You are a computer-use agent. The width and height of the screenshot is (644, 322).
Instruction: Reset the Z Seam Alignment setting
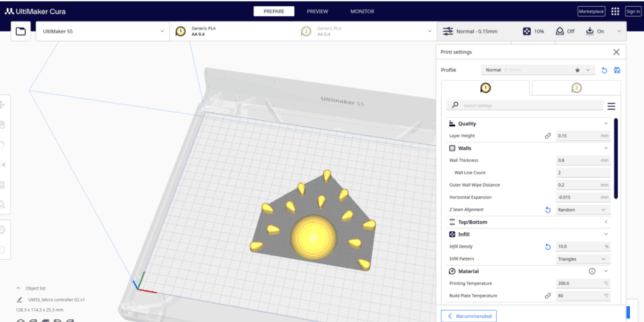pyautogui.click(x=548, y=210)
